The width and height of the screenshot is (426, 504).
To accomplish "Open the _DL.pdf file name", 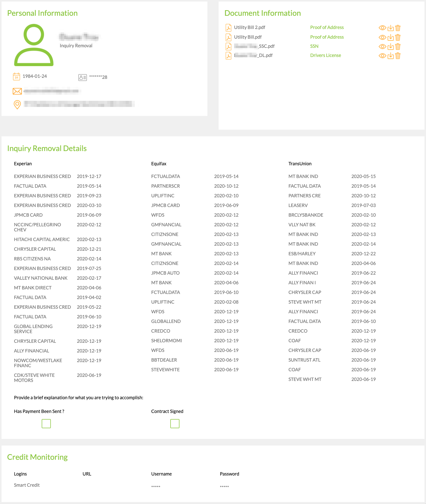I will point(253,55).
